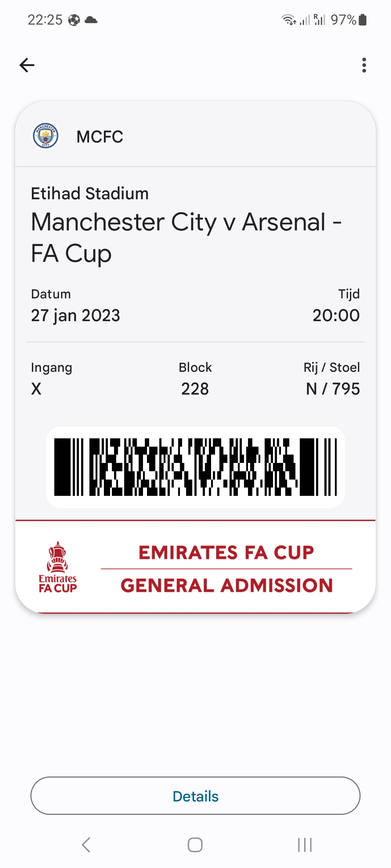Screen dimensions: 391x868
Task: Tap the MCFC issuer name
Action: [x=100, y=137]
